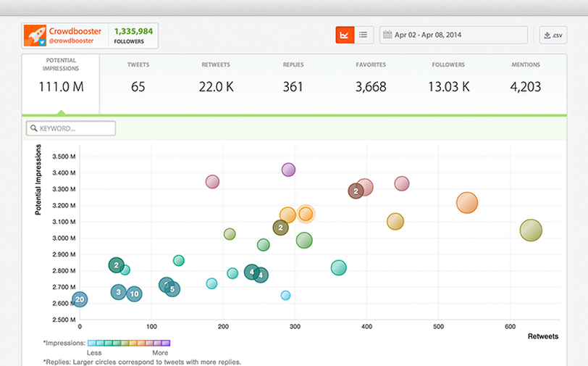The image size is (588, 366).
Task: Click the bubble labeled 20
Action: pos(80,299)
